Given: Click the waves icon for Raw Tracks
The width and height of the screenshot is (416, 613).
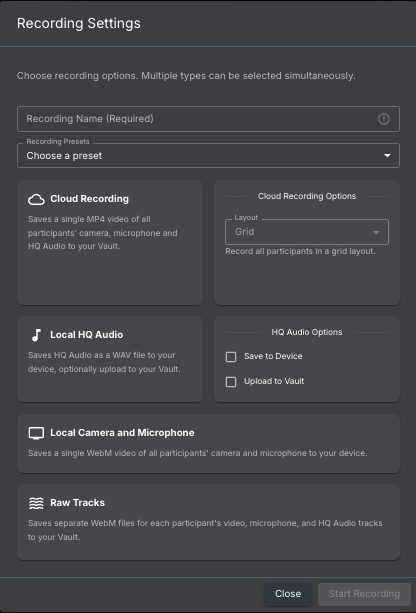Looking at the screenshot, I should [36, 503].
